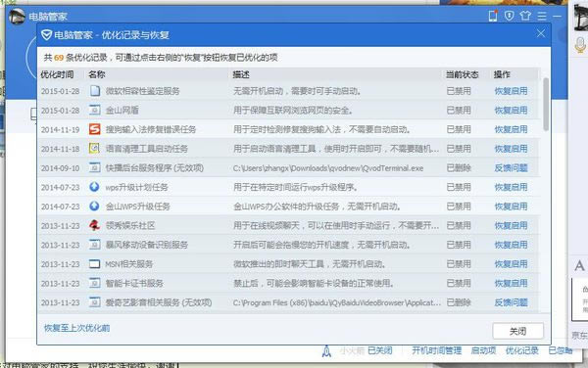Close the 优化记录与恢复 dialog with X

point(541,33)
